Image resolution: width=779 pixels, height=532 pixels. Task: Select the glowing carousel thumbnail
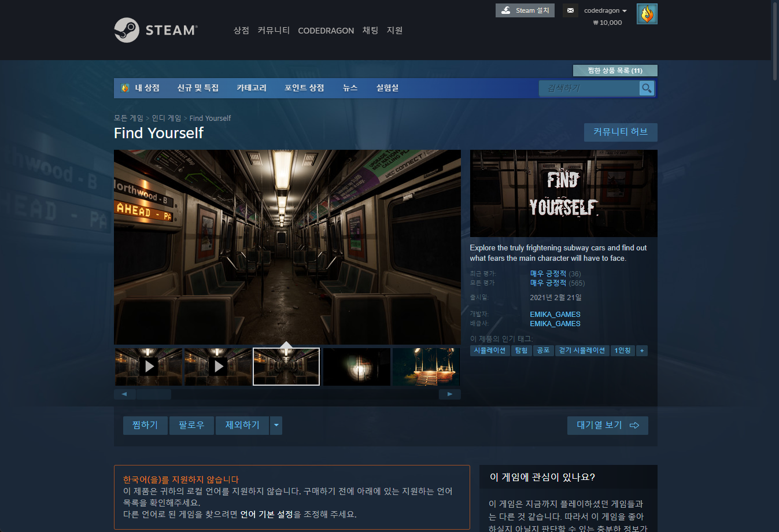(x=426, y=367)
